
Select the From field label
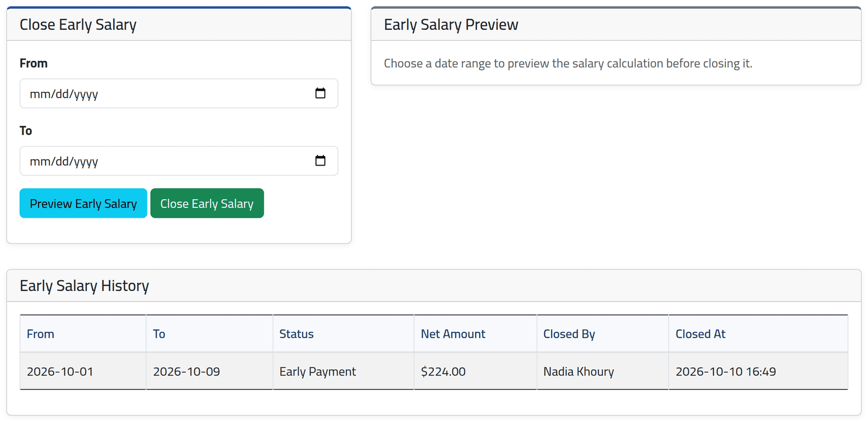point(34,64)
